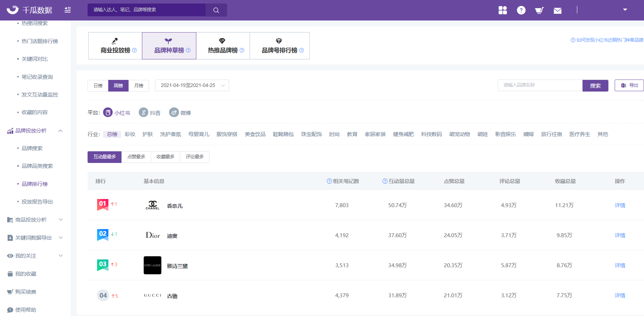Viewport: 644px width, 316px height.
Task: Click help icon next to 品牌种草榜
Action: point(188,50)
